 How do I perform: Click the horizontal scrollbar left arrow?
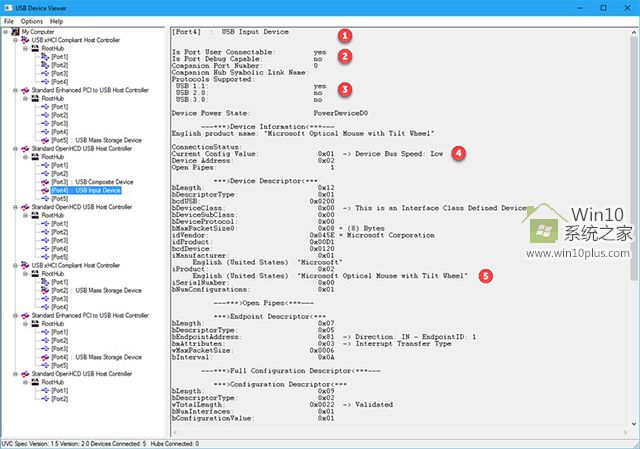click(176, 432)
